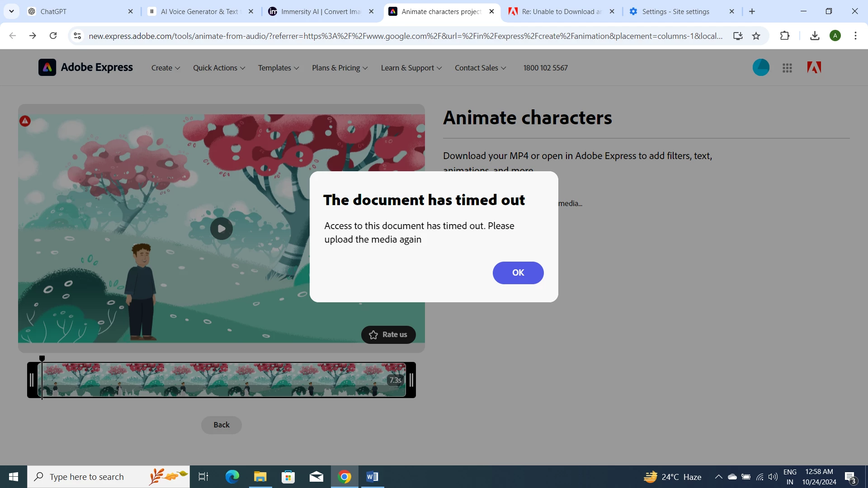Expand the Templates dropdown menu

click(278, 68)
